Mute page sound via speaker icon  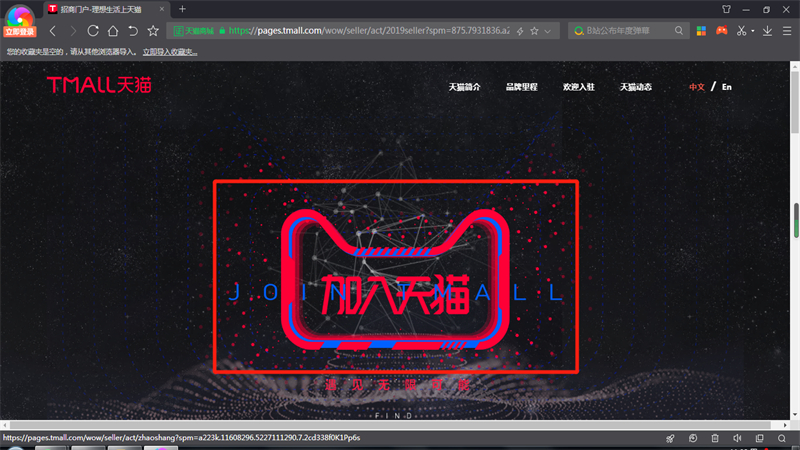(737, 438)
